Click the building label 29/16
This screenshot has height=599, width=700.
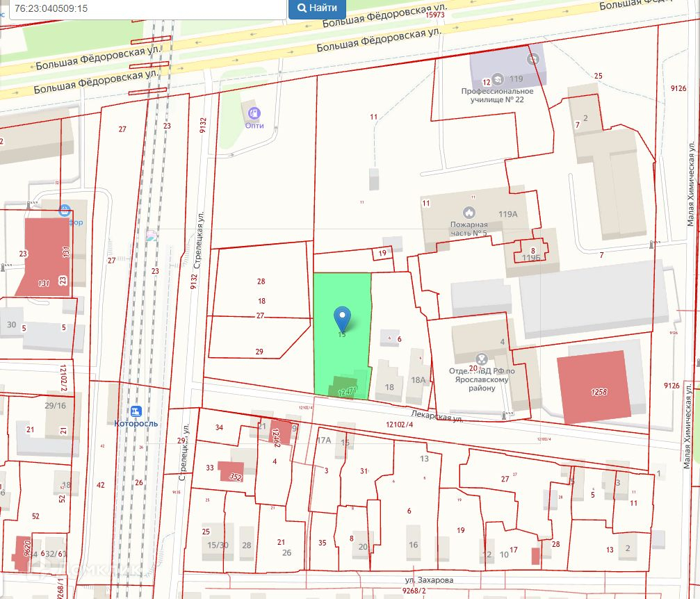click(x=56, y=406)
